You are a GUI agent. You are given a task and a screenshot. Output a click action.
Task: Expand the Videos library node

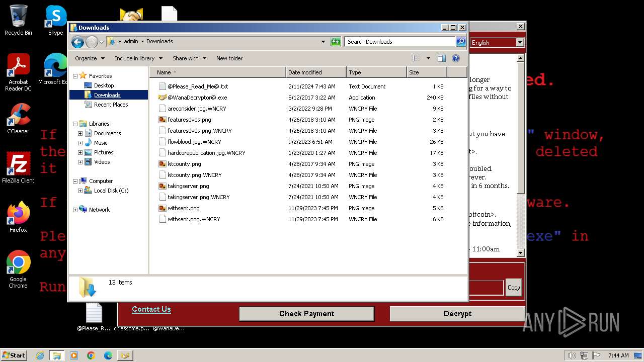pos(80,162)
